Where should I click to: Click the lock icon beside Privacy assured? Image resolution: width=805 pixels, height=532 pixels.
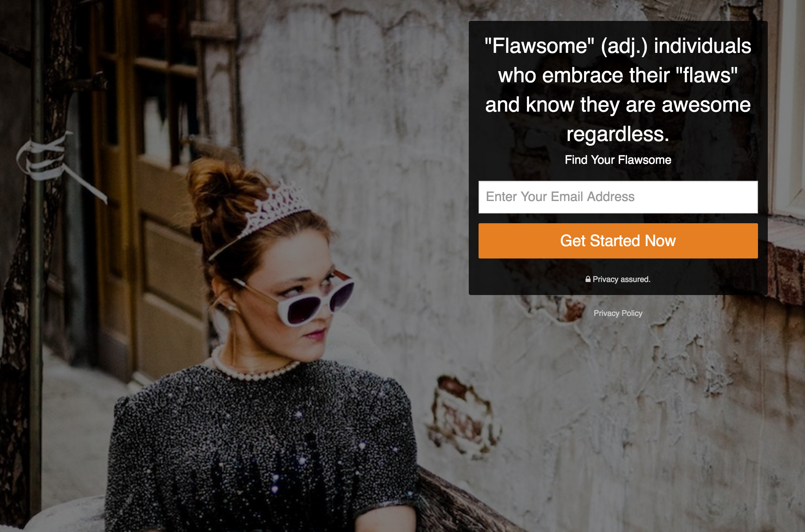[x=588, y=279]
